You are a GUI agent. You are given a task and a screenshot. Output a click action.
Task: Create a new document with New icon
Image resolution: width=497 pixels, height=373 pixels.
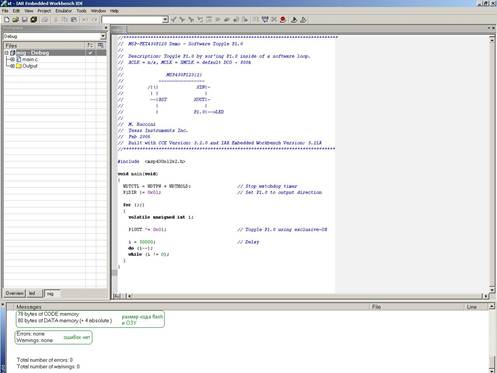[6, 20]
